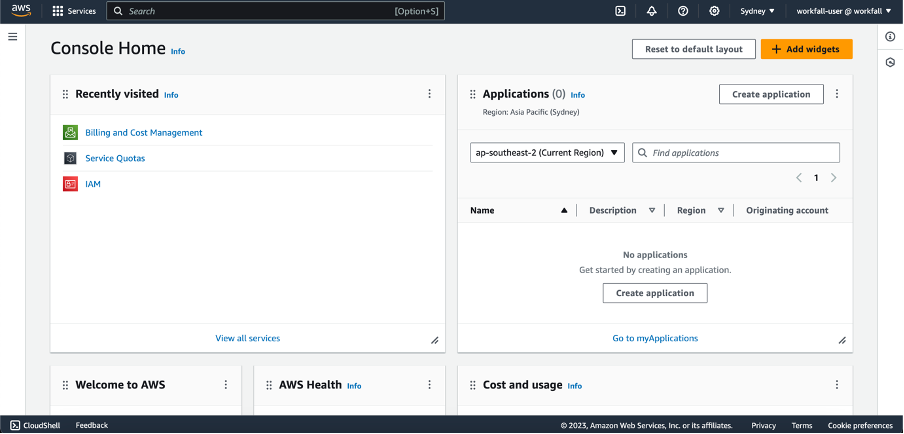Click Go to myApplications link
The height and width of the screenshot is (434, 904).
pyautogui.click(x=655, y=338)
